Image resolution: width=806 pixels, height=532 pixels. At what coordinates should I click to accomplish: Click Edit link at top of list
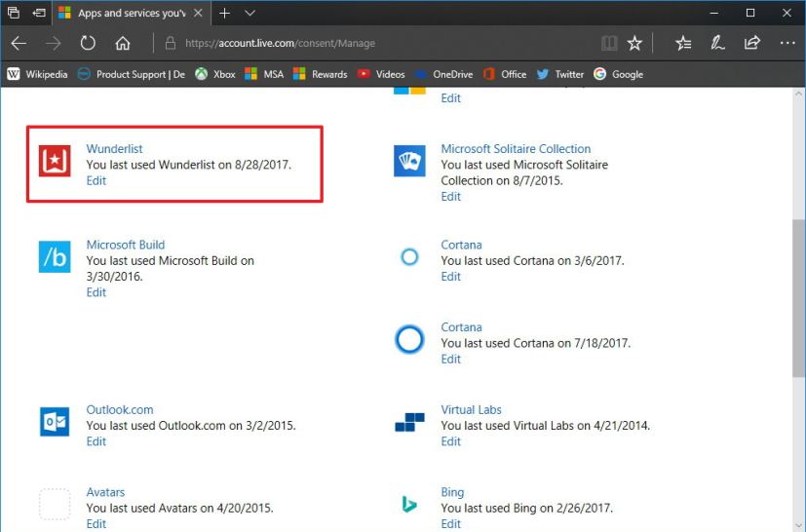pos(451,98)
